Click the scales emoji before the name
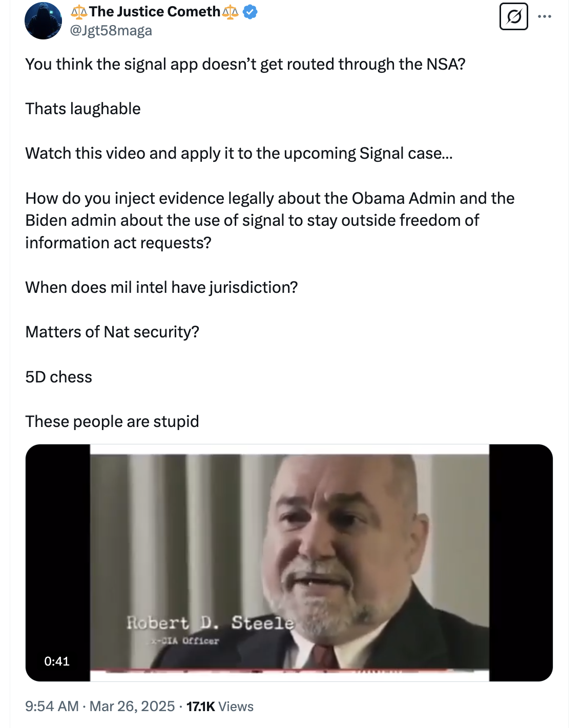Screen dimensions: 582x728 point(79,11)
